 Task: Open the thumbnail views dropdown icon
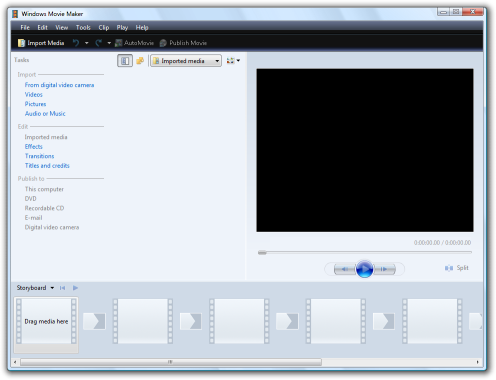233,61
